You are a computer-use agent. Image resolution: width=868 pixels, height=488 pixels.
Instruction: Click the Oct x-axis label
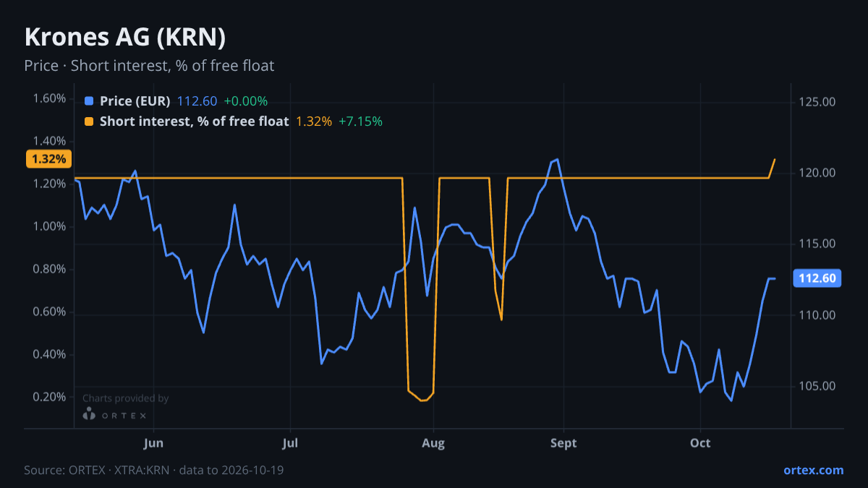pyautogui.click(x=700, y=443)
